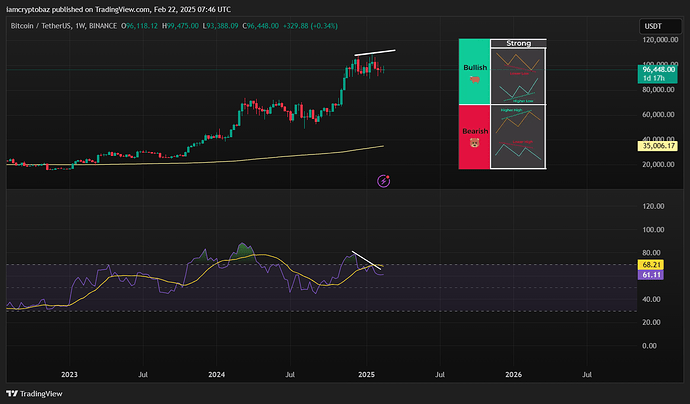This screenshot has width=690, height=404.
Task: Click the bearish divergence pattern thumbnail
Action: click(x=518, y=136)
